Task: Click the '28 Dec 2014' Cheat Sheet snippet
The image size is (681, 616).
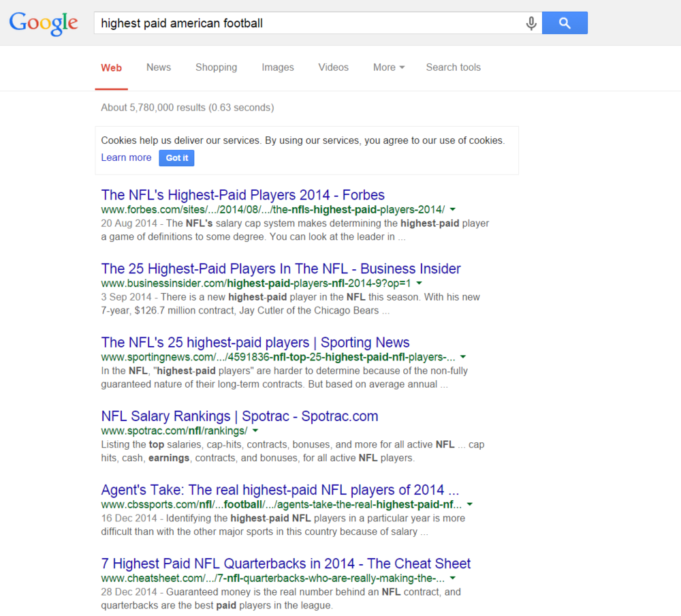Action: 281,598
